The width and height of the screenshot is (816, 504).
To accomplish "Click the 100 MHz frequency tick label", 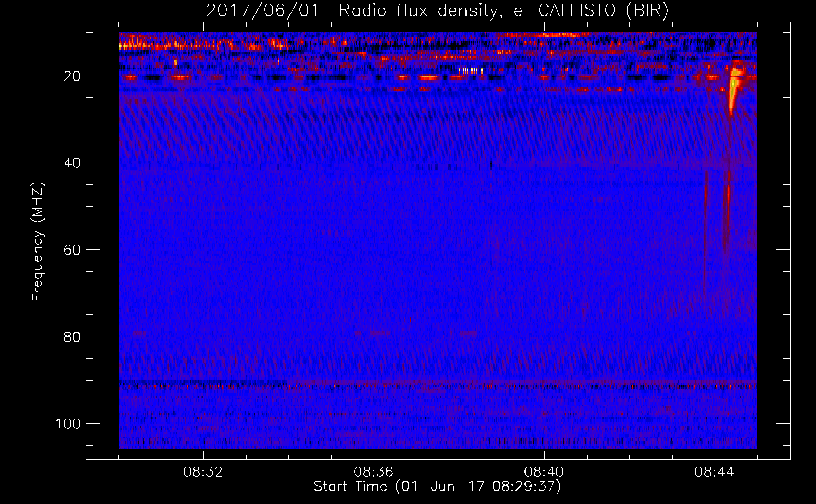I will click(x=68, y=424).
